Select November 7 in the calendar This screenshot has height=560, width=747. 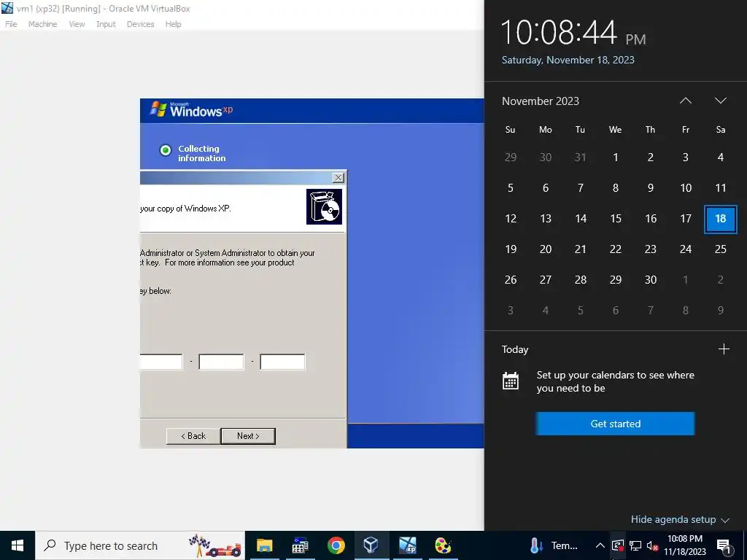click(580, 188)
